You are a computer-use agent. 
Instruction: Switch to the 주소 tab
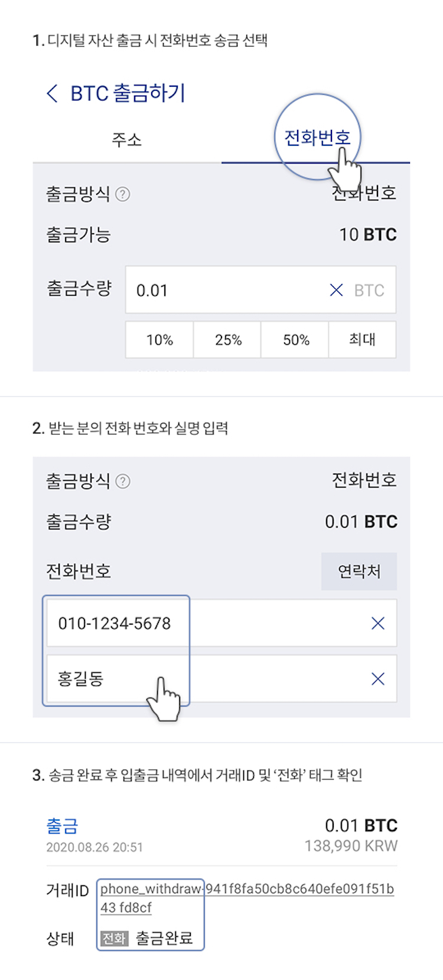(x=126, y=140)
